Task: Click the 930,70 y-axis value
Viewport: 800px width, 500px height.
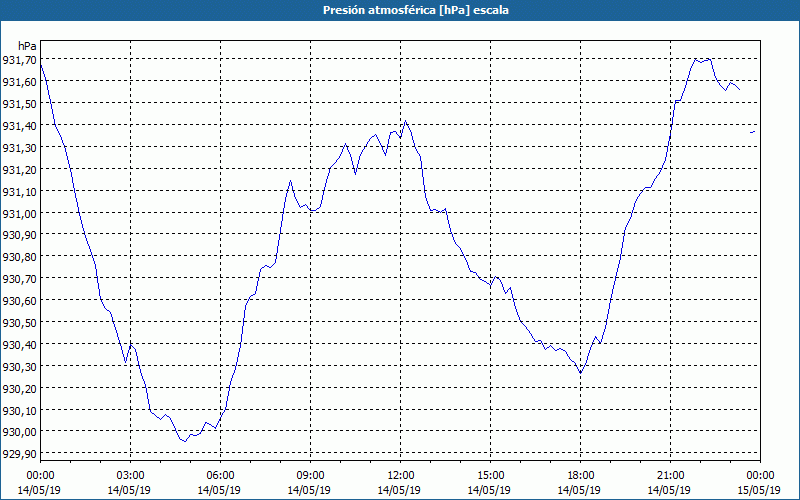Action: 19,279
